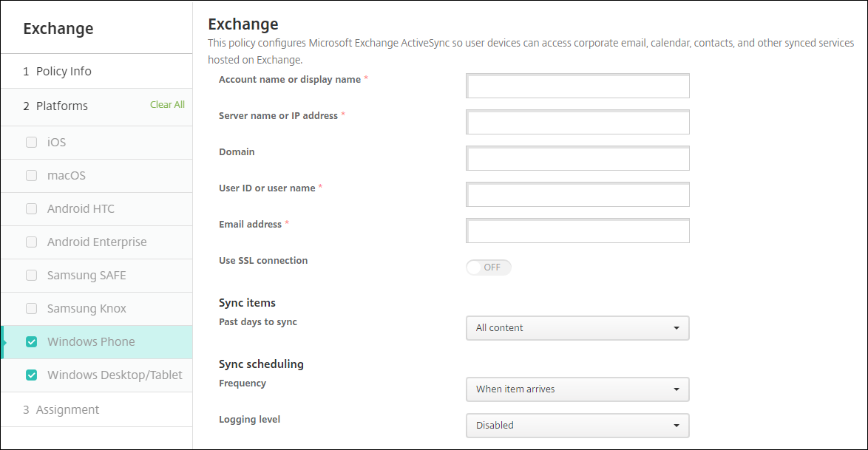The width and height of the screenshot is (868, 450).
Task: Click the Email address input field
Action: coord(577,231)
